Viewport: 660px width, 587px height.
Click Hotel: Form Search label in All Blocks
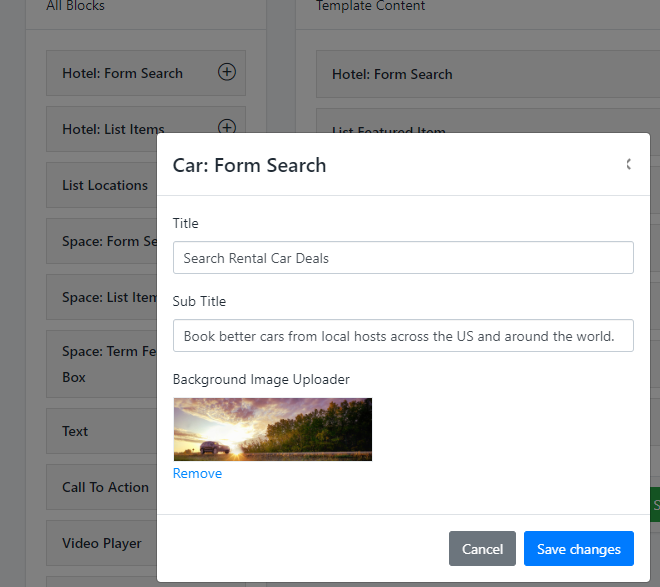(x=122, y=73)
